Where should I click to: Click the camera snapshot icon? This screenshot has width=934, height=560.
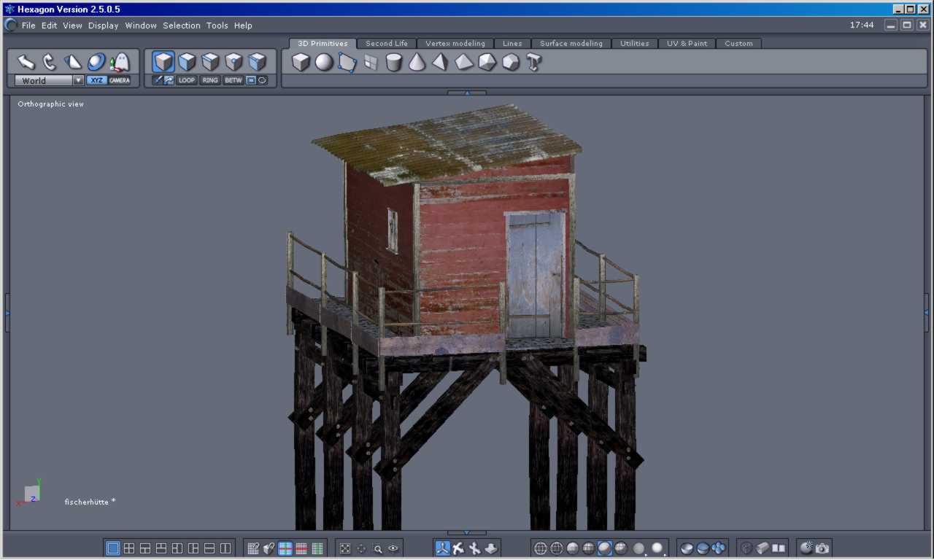(x=822, y=548)
